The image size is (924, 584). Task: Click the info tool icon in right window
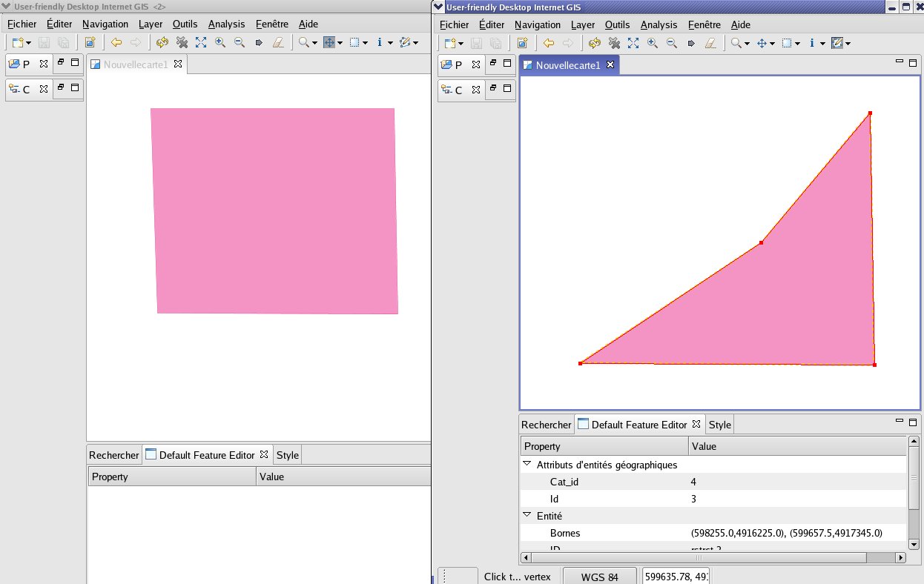(812, 43)
